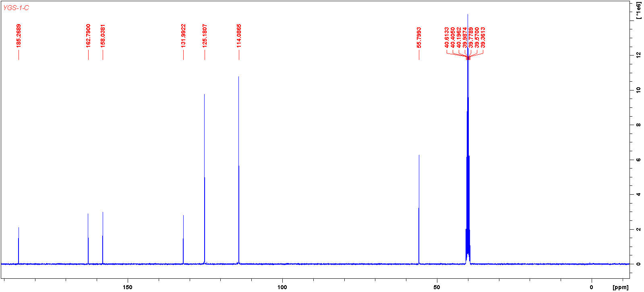Click the 50 tick label on ppm axis
The height and width of the screenshot is (292, 644).
pos(437,287)
